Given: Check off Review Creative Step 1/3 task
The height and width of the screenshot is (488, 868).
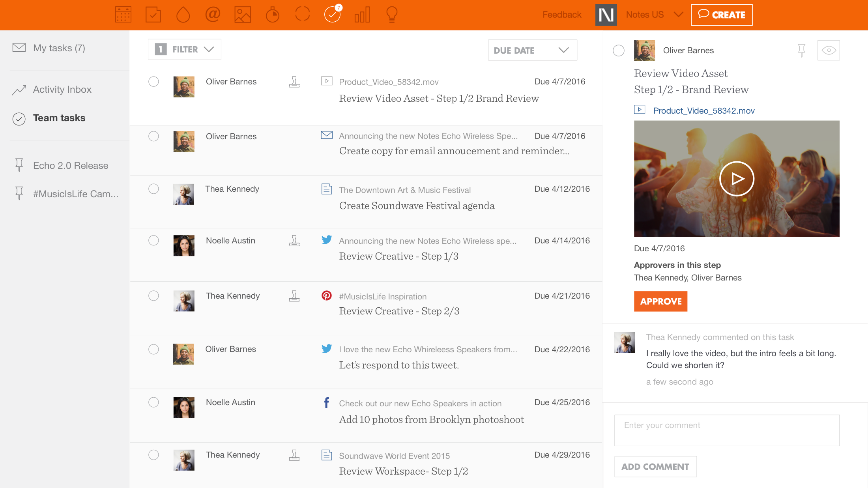Looking at the screenshot, I should click(153, 241).
